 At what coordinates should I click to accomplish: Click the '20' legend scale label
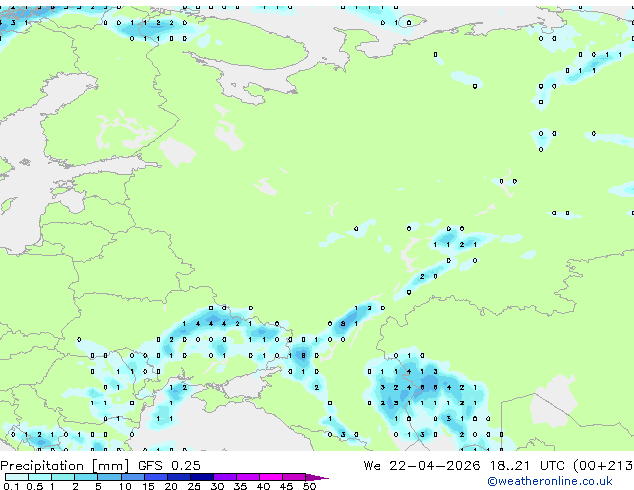click(x=171, y=486)
